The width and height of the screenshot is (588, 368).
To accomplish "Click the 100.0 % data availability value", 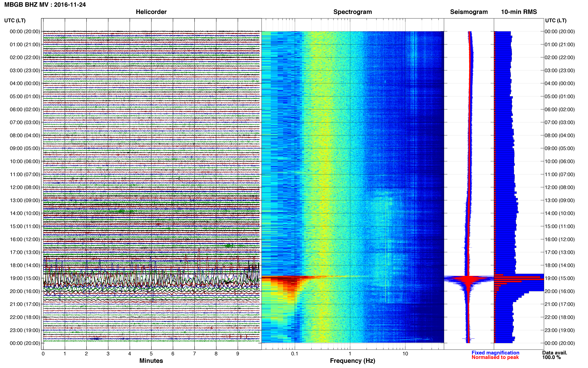I will [x=551, y=357].
